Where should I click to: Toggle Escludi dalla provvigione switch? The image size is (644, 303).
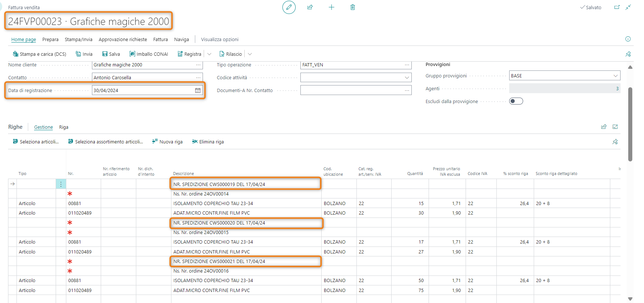[516, 101]
